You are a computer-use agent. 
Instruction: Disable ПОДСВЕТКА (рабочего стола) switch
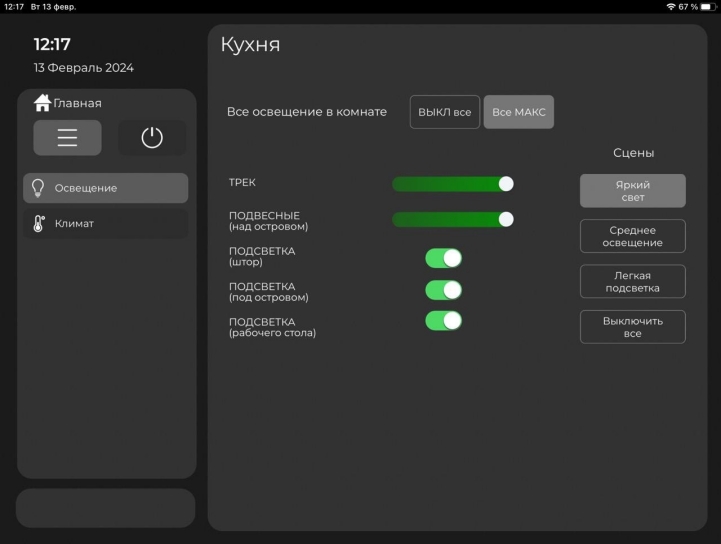pyautogui.click(x=443, y=321)
